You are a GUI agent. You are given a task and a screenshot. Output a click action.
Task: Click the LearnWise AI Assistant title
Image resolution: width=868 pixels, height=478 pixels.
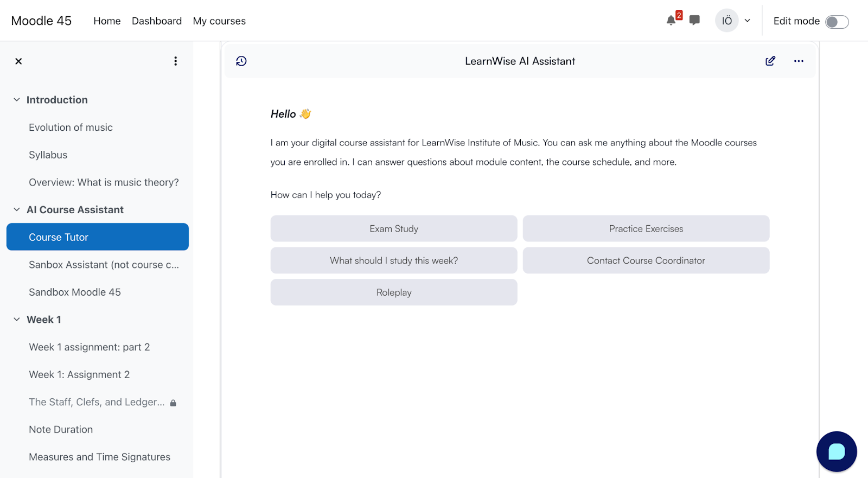pos(520,61)
